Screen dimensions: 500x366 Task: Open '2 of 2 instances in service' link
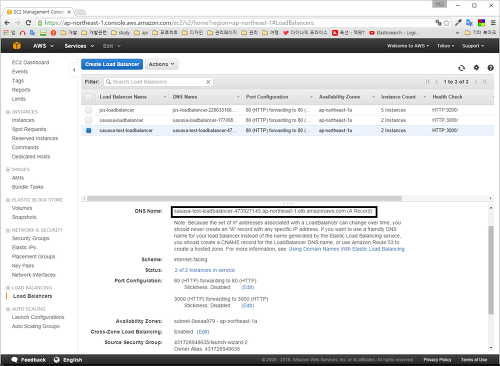point(205,270)
